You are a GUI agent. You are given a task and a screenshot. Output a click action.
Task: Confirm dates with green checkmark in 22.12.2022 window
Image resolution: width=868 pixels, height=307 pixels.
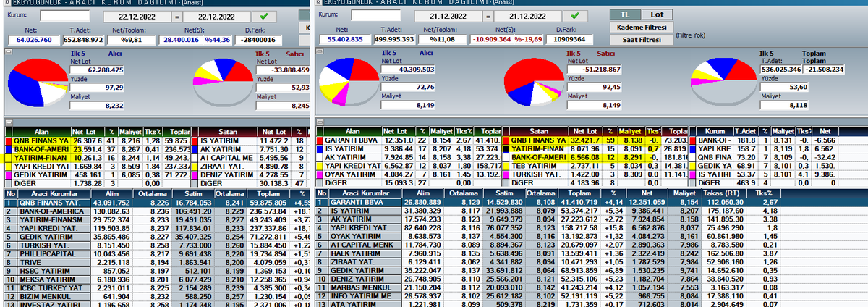pyautogui.click(x=263, y=15)
